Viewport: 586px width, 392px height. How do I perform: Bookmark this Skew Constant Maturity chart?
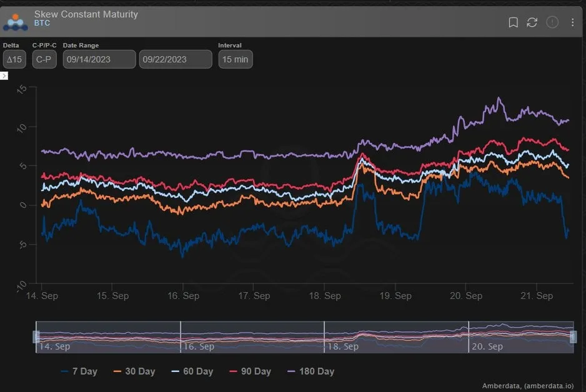[513, 22]
